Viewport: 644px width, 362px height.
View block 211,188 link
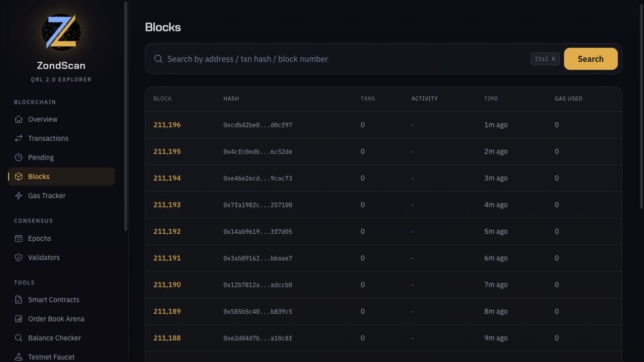click(x=167, y=338)
